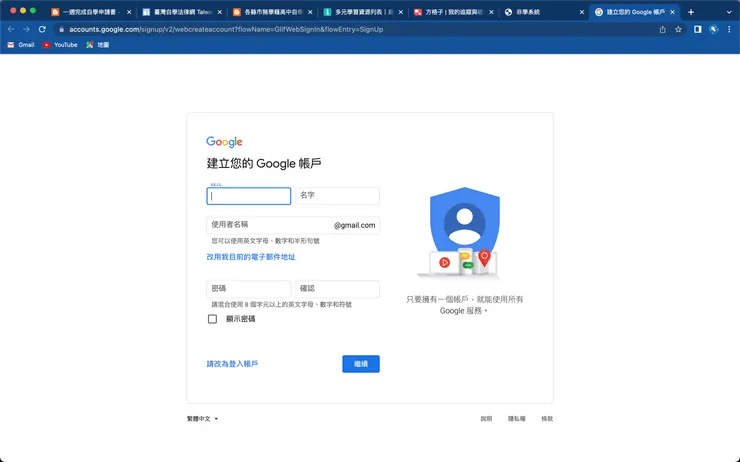Open Gmail bookmark
The width and height of the screenshot is (740, 462).
pos(21,45)
